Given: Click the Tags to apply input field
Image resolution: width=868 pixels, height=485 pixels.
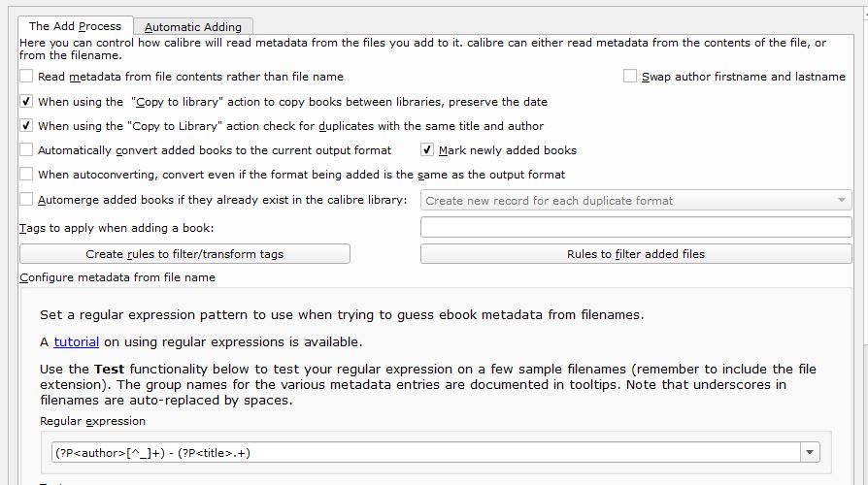Looking at the screenshot, I should coord(636,227).
